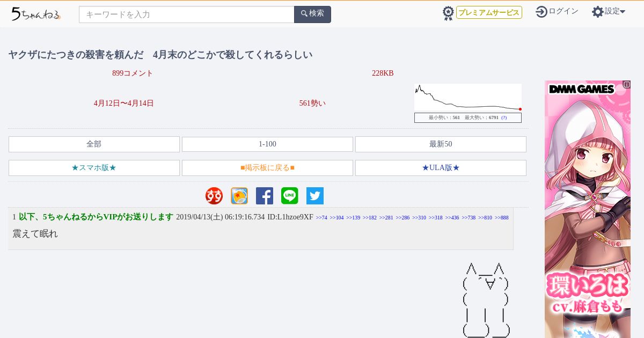644x338 pixels.
Task: Share via the orange-blue square icon
Action: (239, 196)
